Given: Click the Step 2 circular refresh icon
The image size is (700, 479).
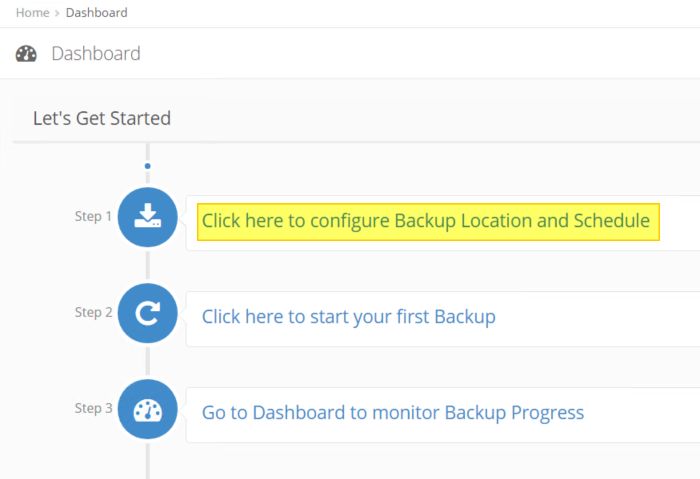Looking at the screenshot, I should point(147,313).
